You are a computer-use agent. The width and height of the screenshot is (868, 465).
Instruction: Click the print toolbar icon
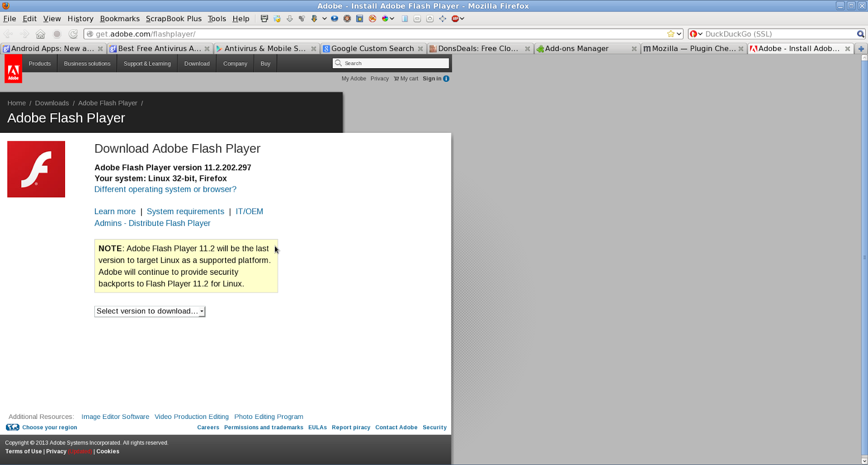coord(264,18)
